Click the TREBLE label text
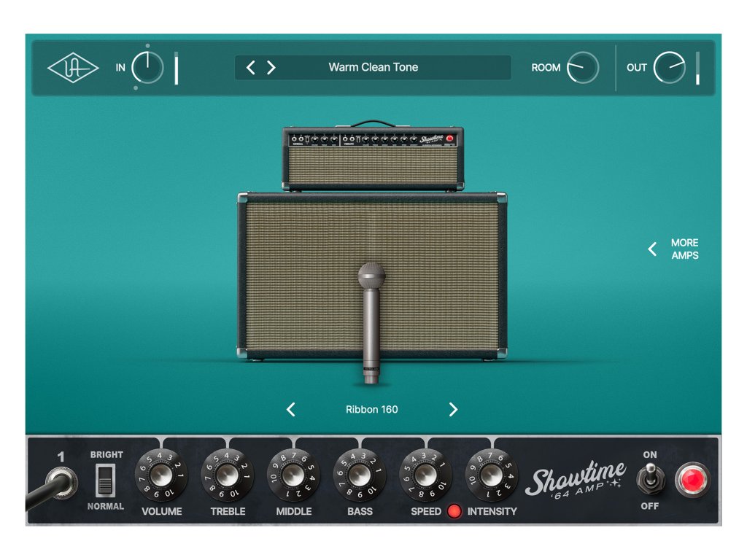 tap(228, 511)
